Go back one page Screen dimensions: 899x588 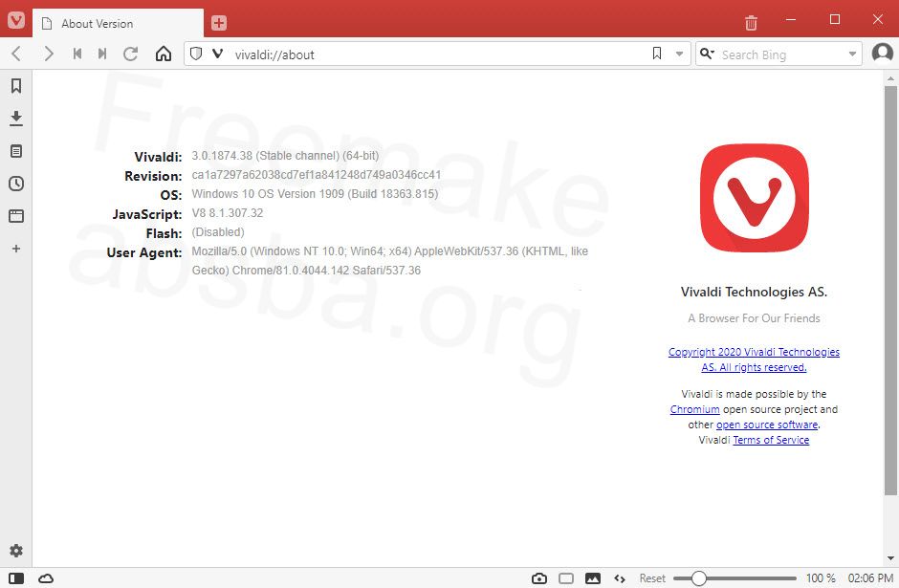tap(16, 54)
